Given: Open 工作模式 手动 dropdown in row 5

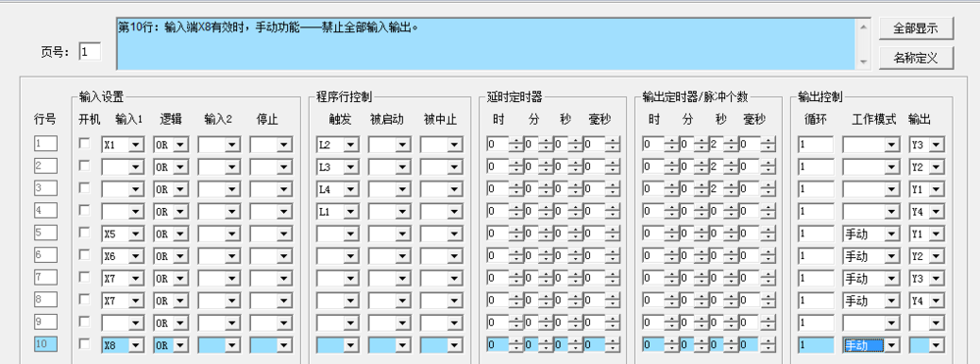Looking at the screenshot, I should [x=871, y=234].
